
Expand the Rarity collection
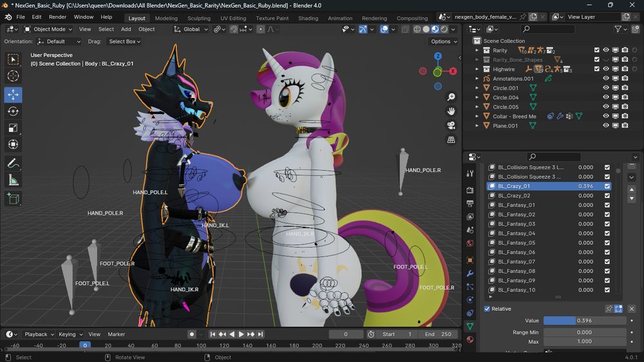pyautogui.click(x=477, y=50)
